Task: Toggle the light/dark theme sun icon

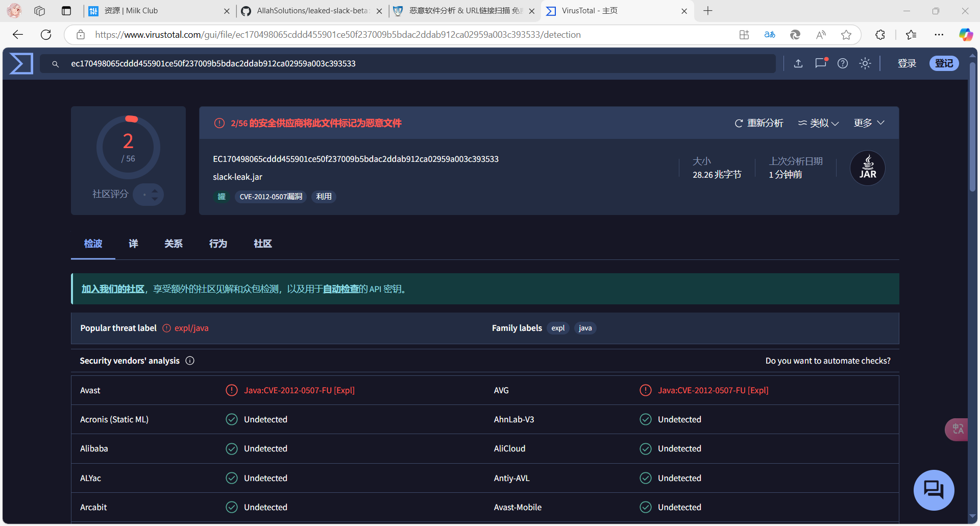Action: (865, 63)
